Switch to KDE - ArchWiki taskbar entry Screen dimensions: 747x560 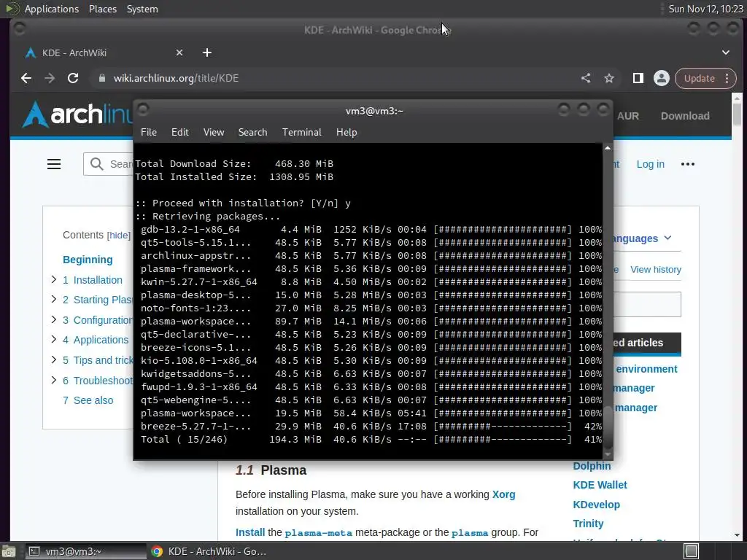pyautogui.click(x=208, y=551)
